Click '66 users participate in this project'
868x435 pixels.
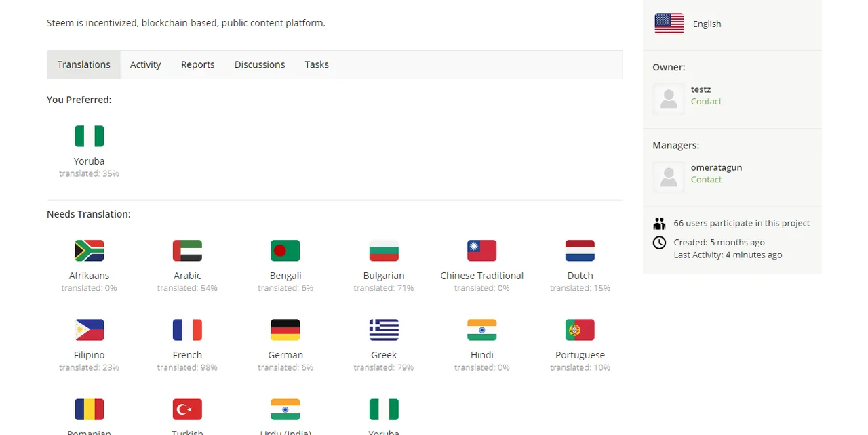(742, 223)
